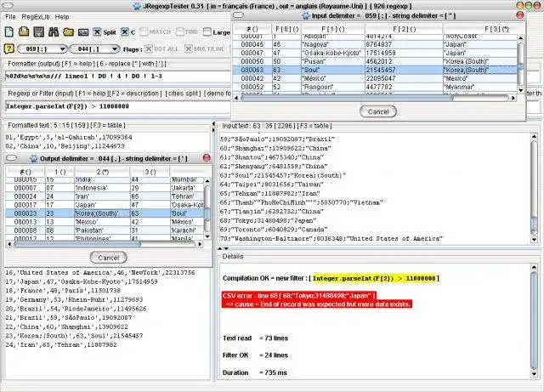Click the open file box icon
The image size is (544, 392).
[24, 32]
